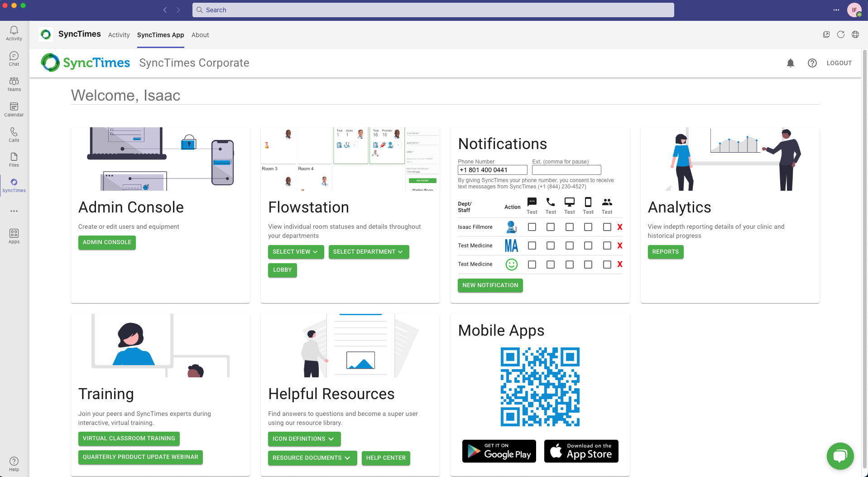Pop out app into new window
This screenshot has width=868, height=477.
(826, 34)
